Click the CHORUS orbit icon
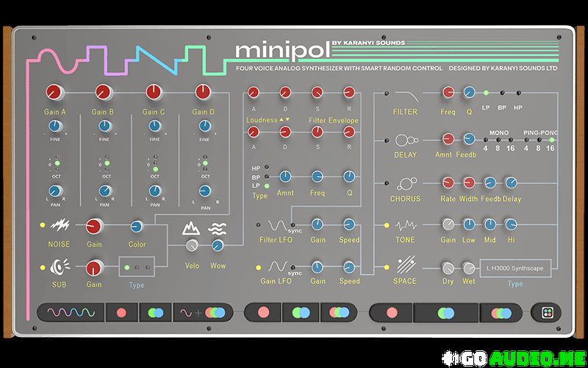 click(x=406, y=183)
